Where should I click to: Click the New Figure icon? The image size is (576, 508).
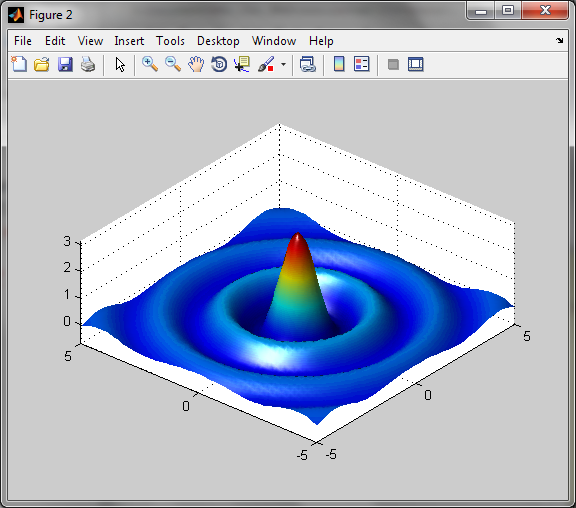(19, 64)
